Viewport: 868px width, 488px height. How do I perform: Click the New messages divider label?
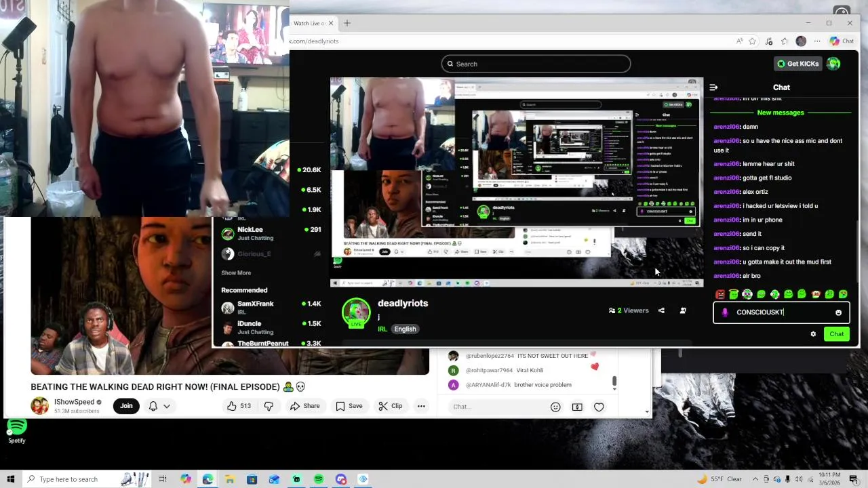[781, 113]
